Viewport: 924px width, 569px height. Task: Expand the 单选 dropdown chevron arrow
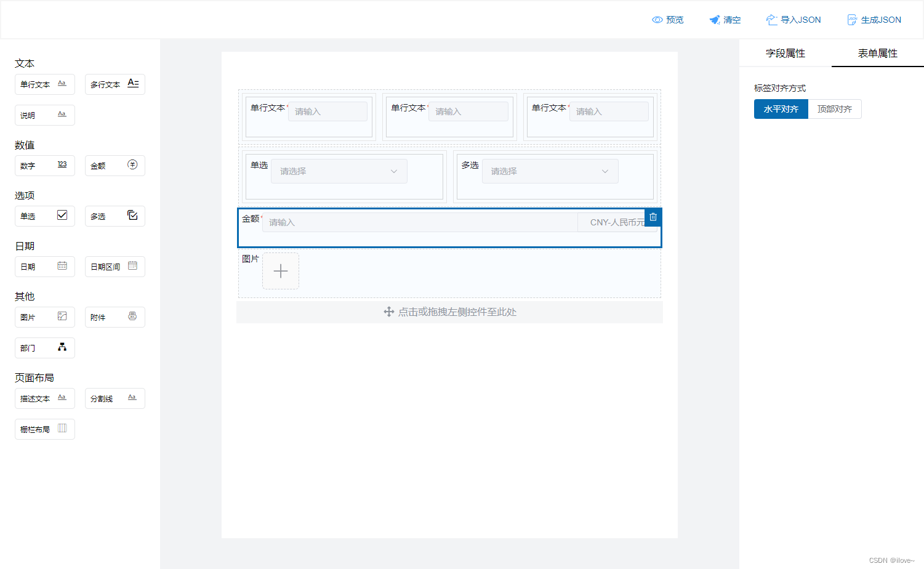click(394, 171)
